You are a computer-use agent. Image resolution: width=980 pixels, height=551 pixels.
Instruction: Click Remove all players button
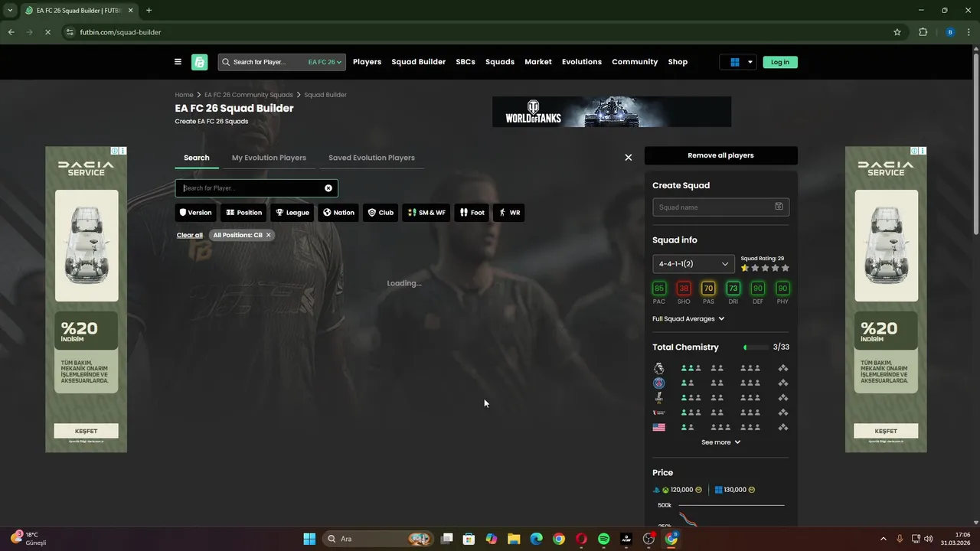(x=720, y=155)
